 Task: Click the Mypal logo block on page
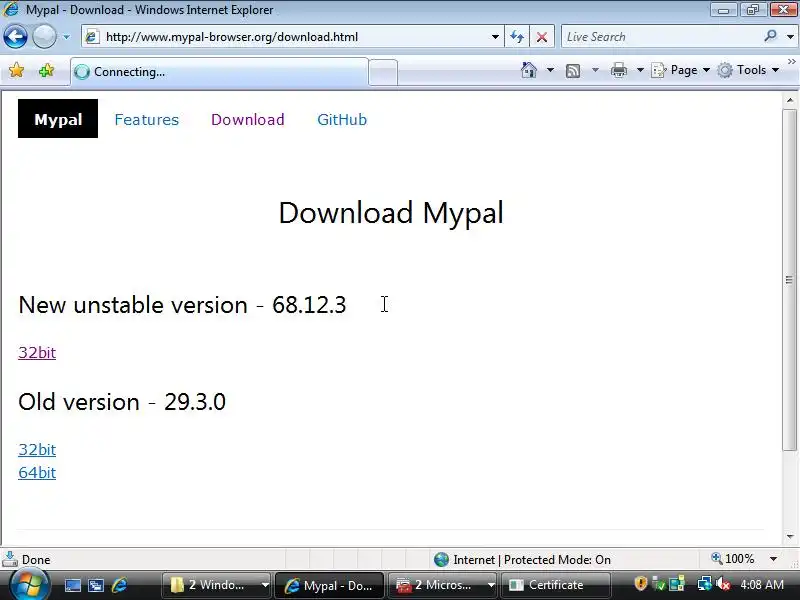(58, 119)
